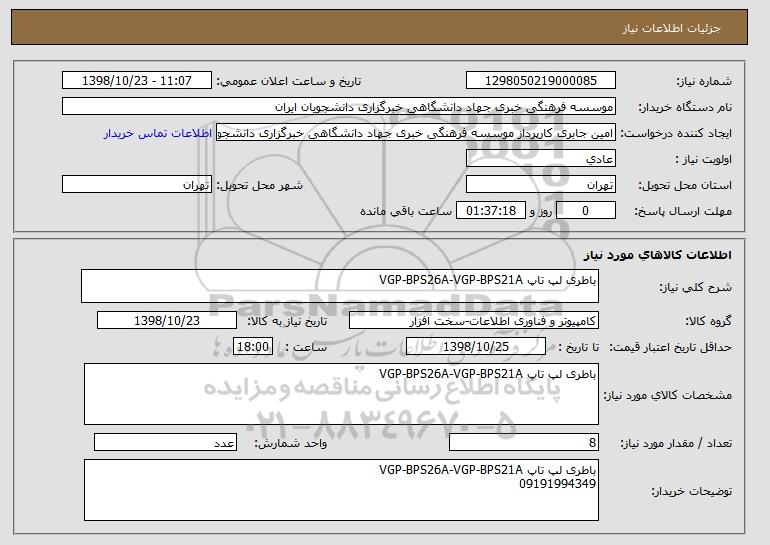Viewport: 770px width, 545px height.
Task: Click the remaining time field 01:37:18
Action: pos(491,211)
